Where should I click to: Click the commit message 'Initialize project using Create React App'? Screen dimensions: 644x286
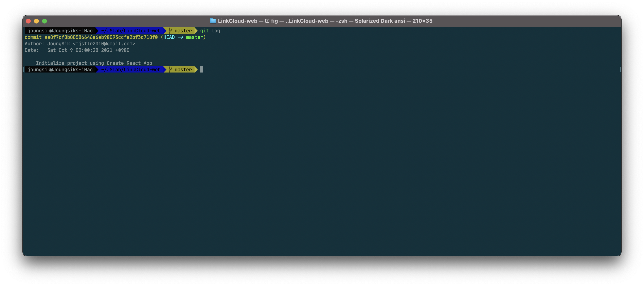pyautogui.click(x=94, y=63)
